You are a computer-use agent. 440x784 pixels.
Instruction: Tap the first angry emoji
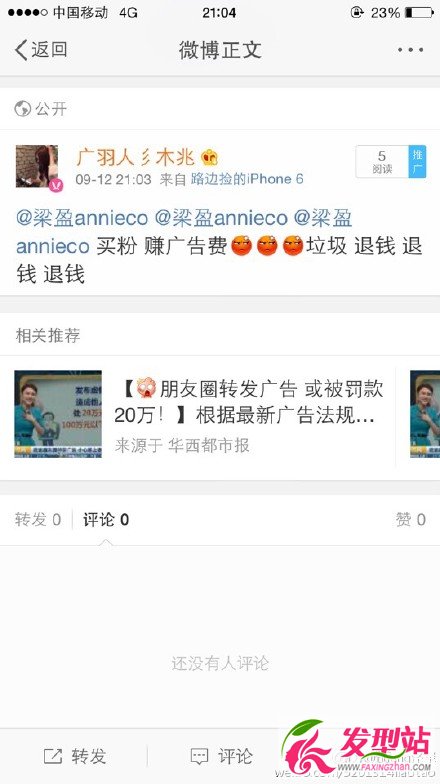click(x=242, y=246)
